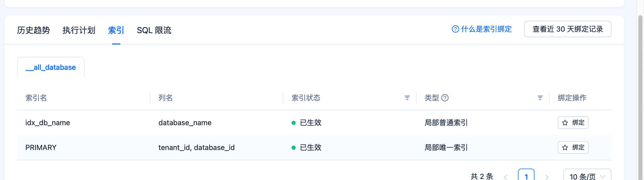Image resolution: width=644 pixels, height=180 pixels.
Task: Open the 索引状态 column filter
Action: 407,98
